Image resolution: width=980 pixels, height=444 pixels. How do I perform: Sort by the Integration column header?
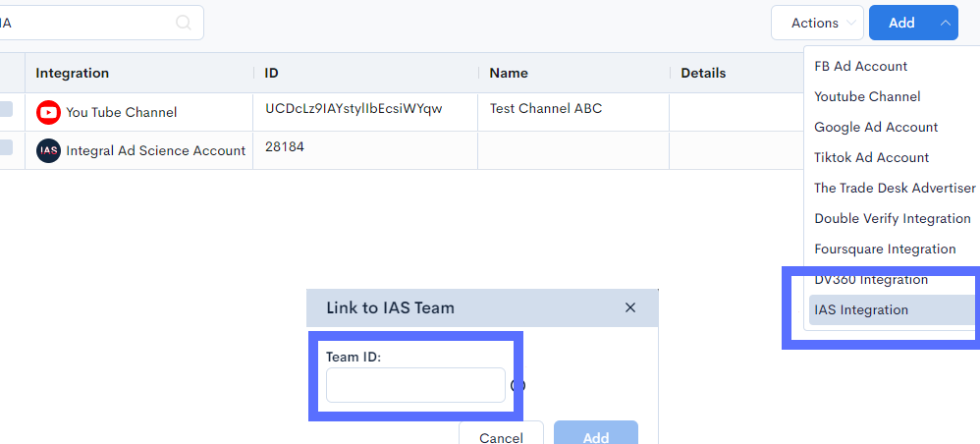[x=72, y=73]
